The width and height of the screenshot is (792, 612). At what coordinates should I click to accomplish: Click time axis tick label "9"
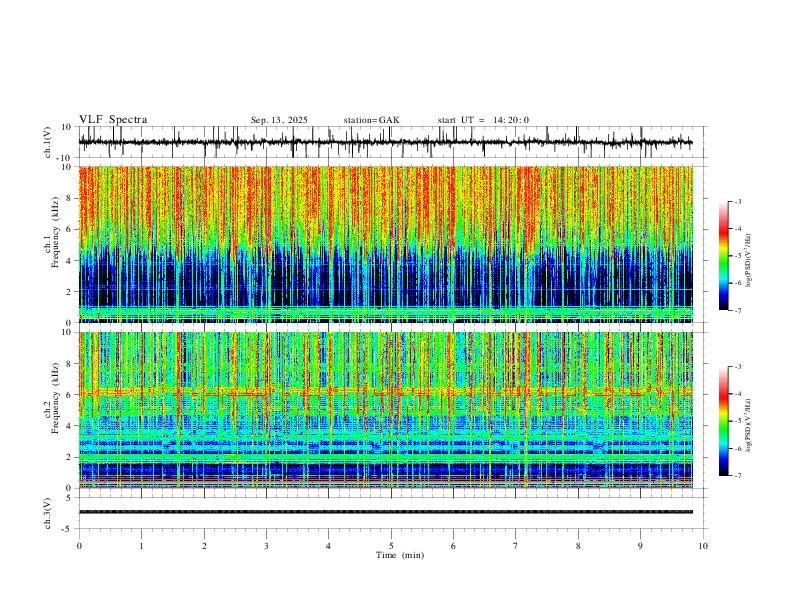640,546
